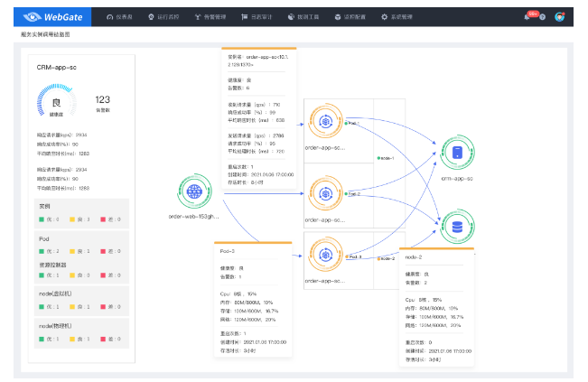The image size is (588, 382).
Task: Click red 差 swatch in 实例 row
Action: (x=103, y=219)
